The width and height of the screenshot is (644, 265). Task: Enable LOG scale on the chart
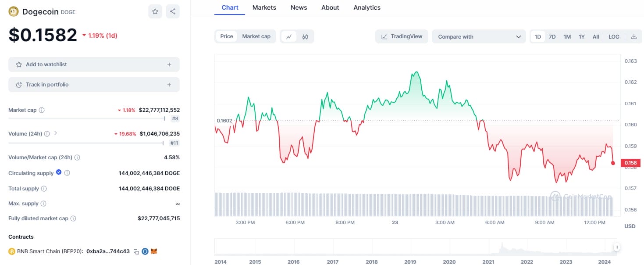[614, 36]
